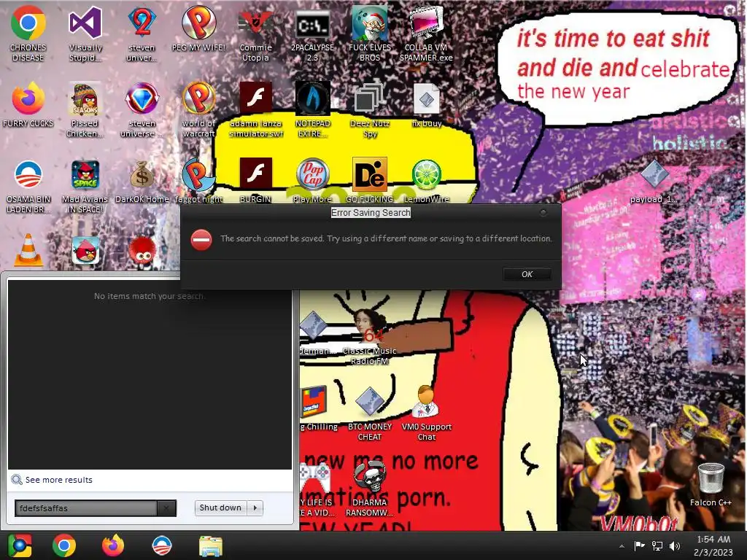Click the Shut down button
Image resolution: width=747 pixels, height=560 pixels.
point(220,507)
